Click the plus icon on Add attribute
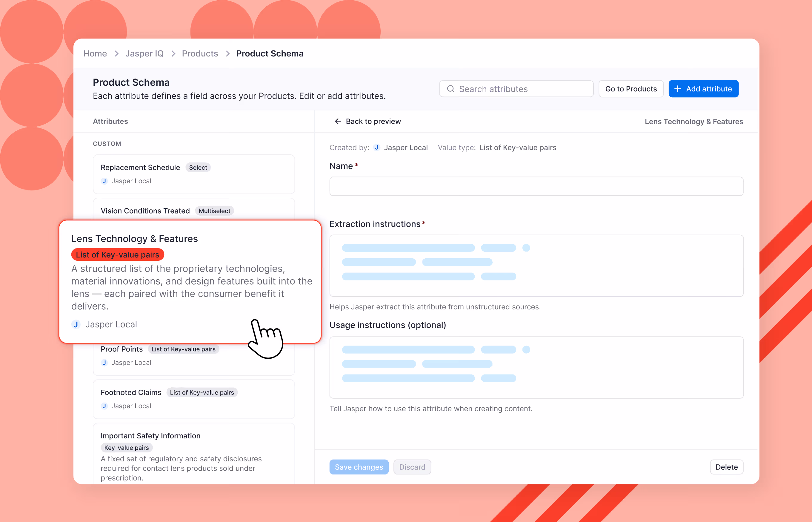The width and height of the screenshot is (812, 522). click(x=678, y=89)
